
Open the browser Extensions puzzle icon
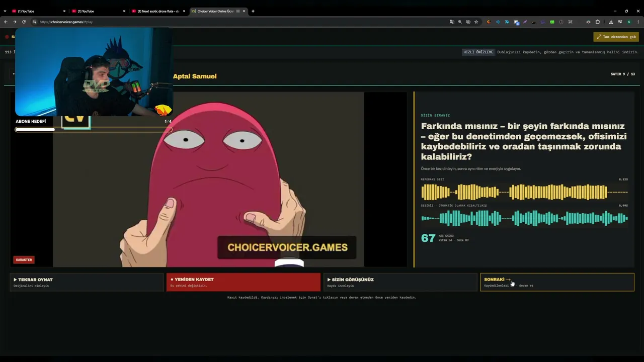(597, 22)
